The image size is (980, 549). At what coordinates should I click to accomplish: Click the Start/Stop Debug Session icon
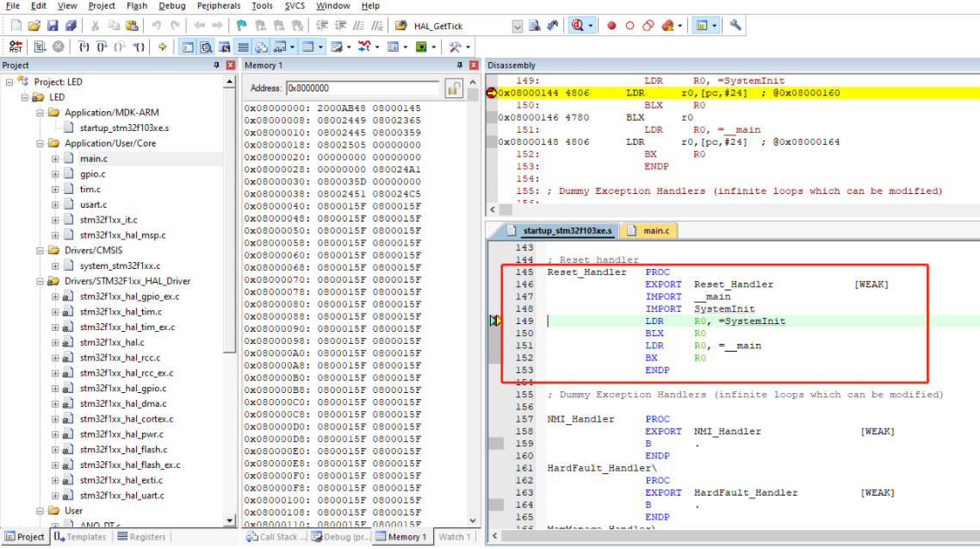[x=578, y=26]
